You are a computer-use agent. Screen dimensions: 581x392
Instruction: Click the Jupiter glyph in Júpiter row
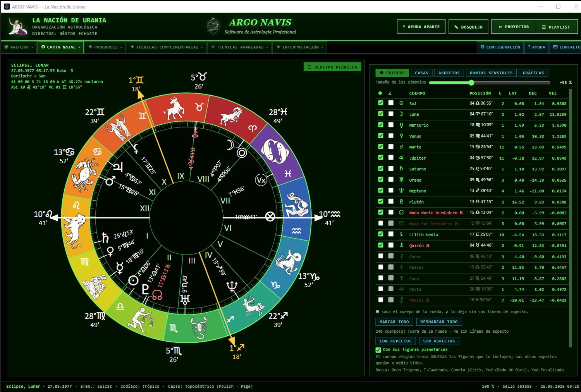coord(401,158)
